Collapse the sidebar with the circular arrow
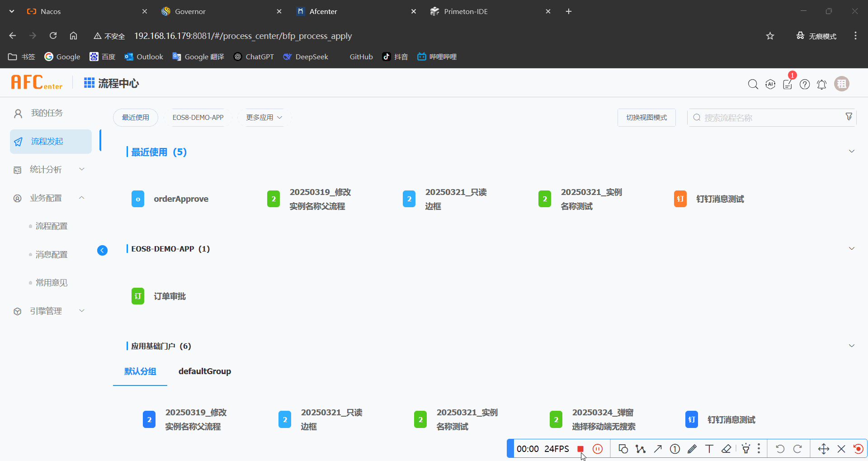868x461 pixels. (103, 250)
